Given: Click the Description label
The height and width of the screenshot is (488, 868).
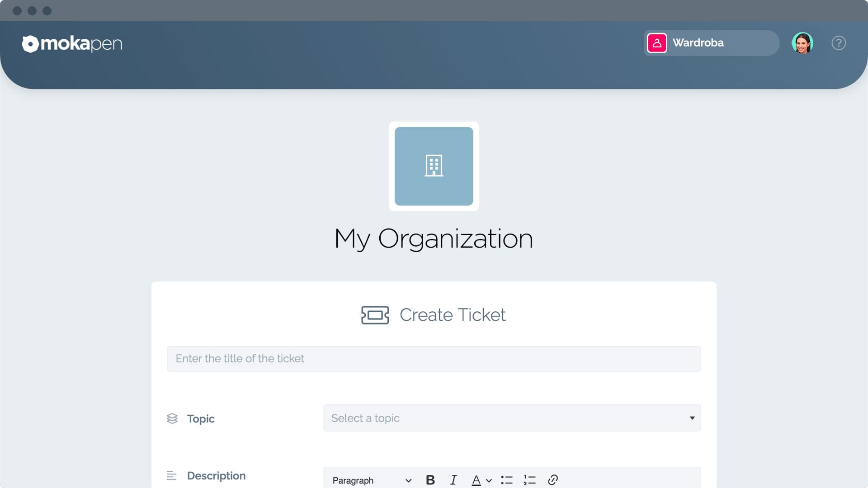Looking at the screenshot, I should click(216, 475).
